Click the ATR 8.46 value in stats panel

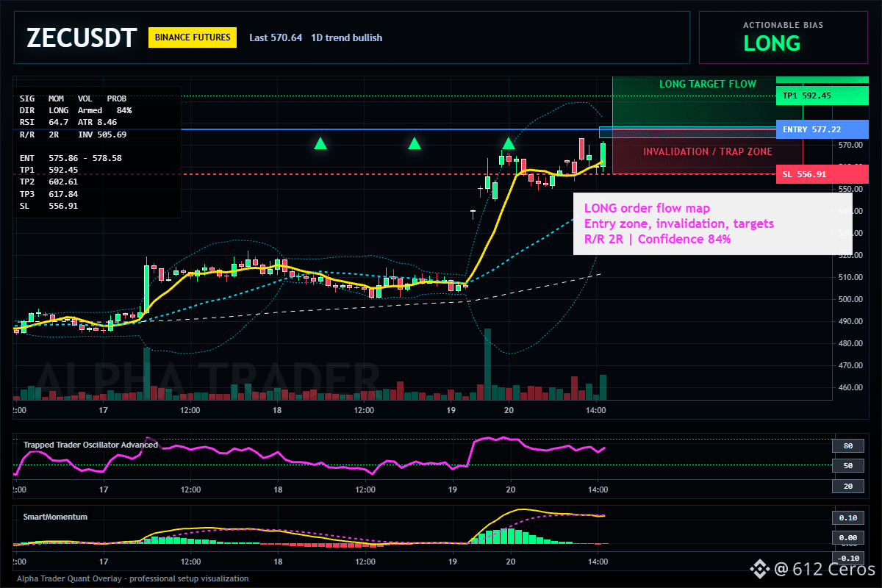coord(97,122)
